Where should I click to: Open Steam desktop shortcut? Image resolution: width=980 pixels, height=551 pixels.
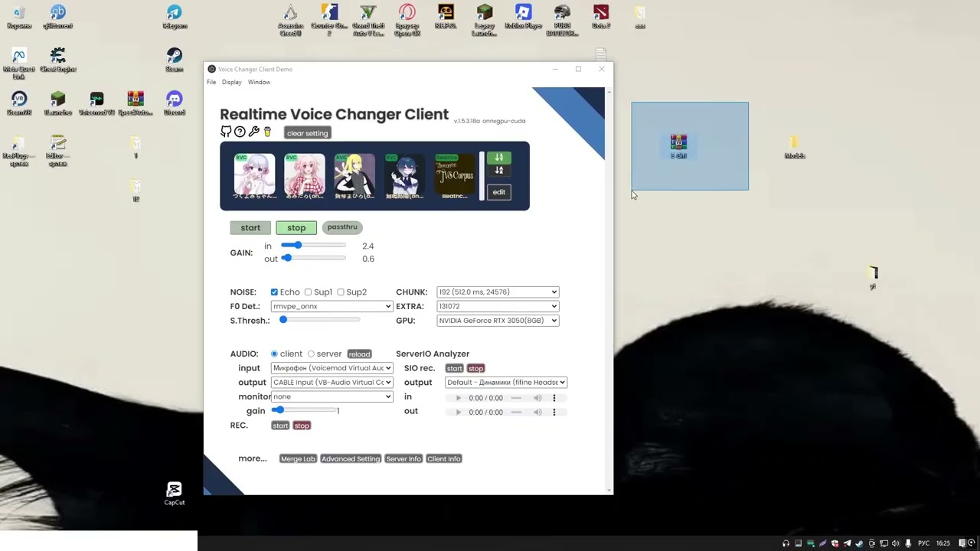point(175,60)
